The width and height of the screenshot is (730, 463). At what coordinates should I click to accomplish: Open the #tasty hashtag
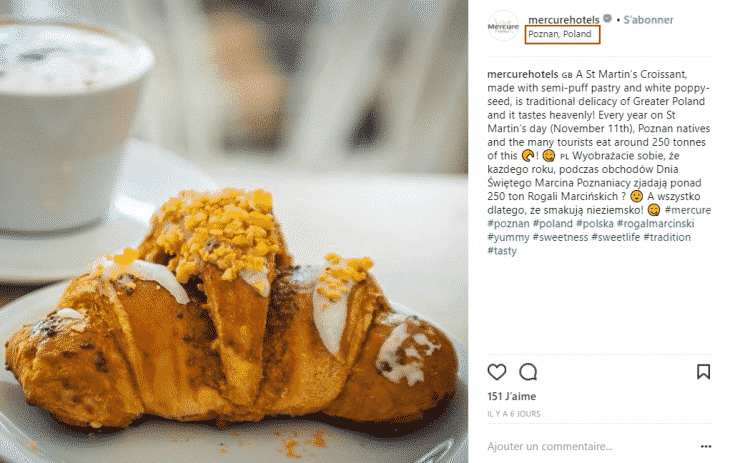pos(502,251)
